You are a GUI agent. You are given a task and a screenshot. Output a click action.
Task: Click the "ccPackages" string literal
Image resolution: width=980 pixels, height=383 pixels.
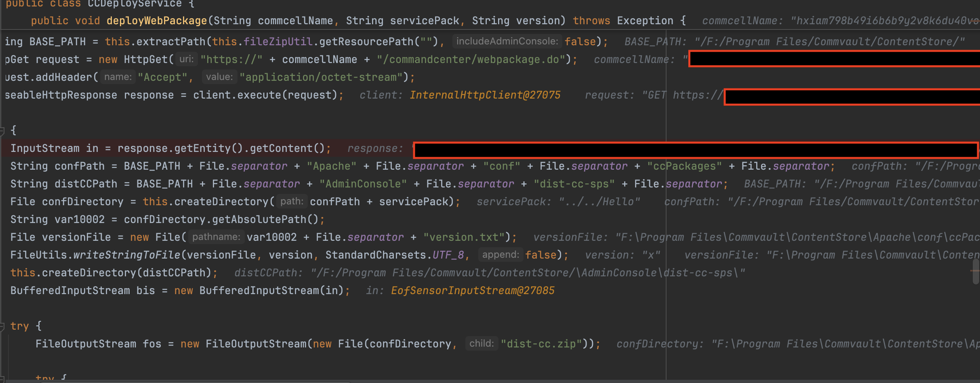[684, 166]
